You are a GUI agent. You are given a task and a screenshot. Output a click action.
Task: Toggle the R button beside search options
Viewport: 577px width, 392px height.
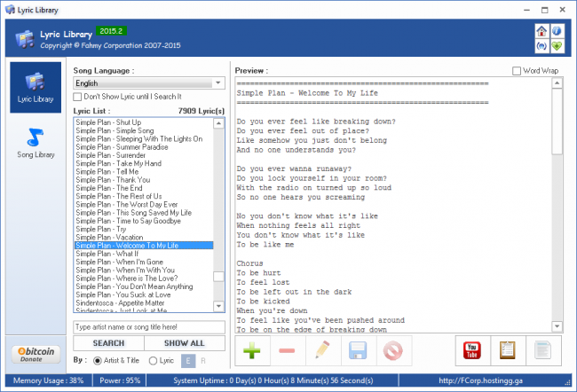click(x=203, y=361)
